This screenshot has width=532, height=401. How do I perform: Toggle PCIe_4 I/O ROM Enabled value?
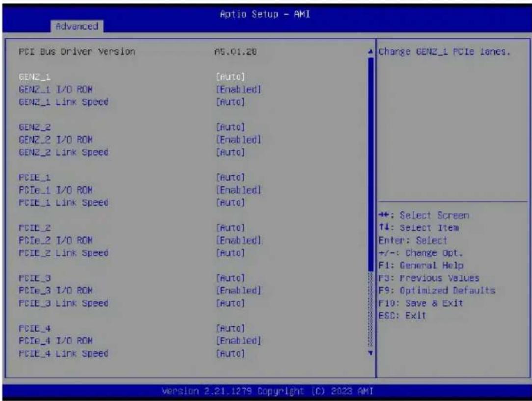click(239, 341)
